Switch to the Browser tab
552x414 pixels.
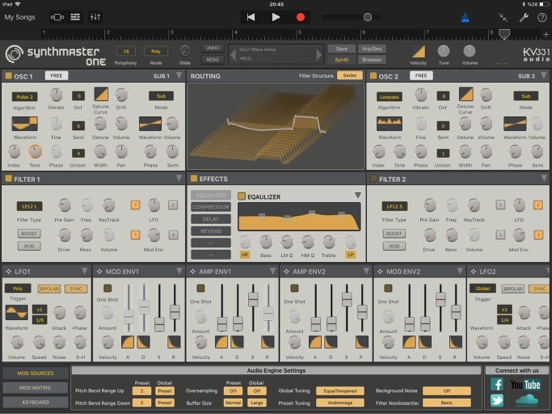(372, 59)
